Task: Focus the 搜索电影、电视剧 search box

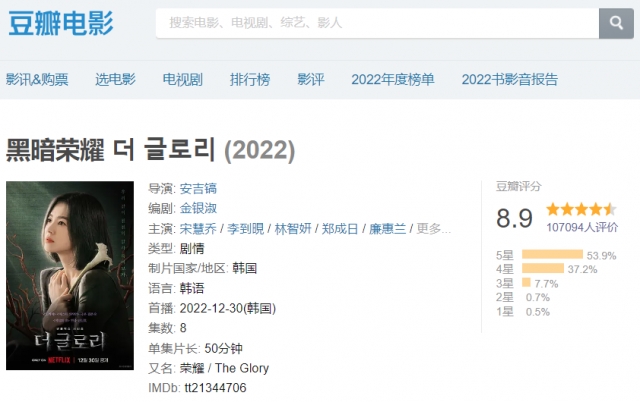Action: 377,23
